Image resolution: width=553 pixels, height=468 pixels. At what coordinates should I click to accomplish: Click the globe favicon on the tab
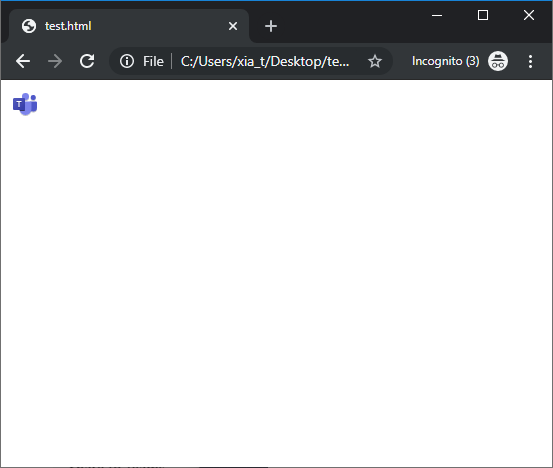pyautogui.click(x=29, y=26)
